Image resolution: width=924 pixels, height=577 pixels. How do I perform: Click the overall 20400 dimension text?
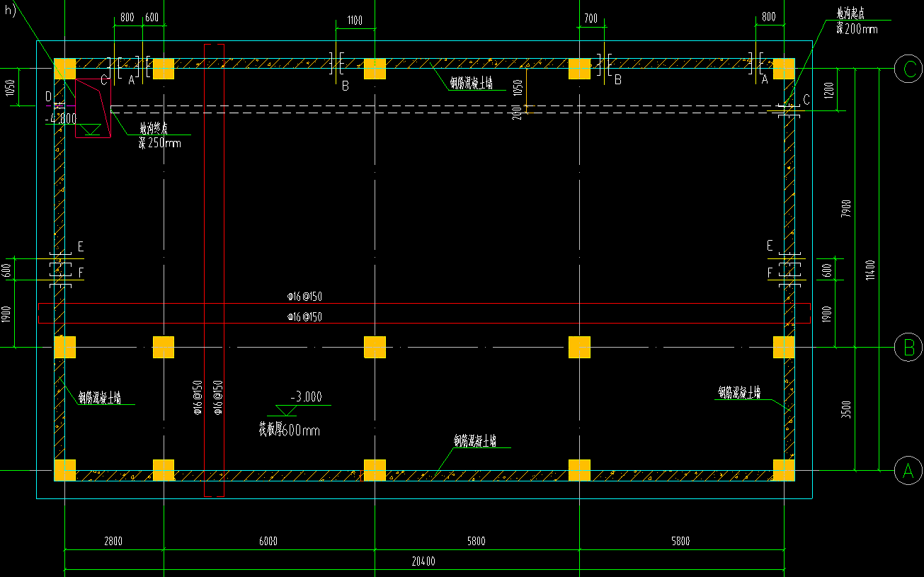tap(423, 561)
